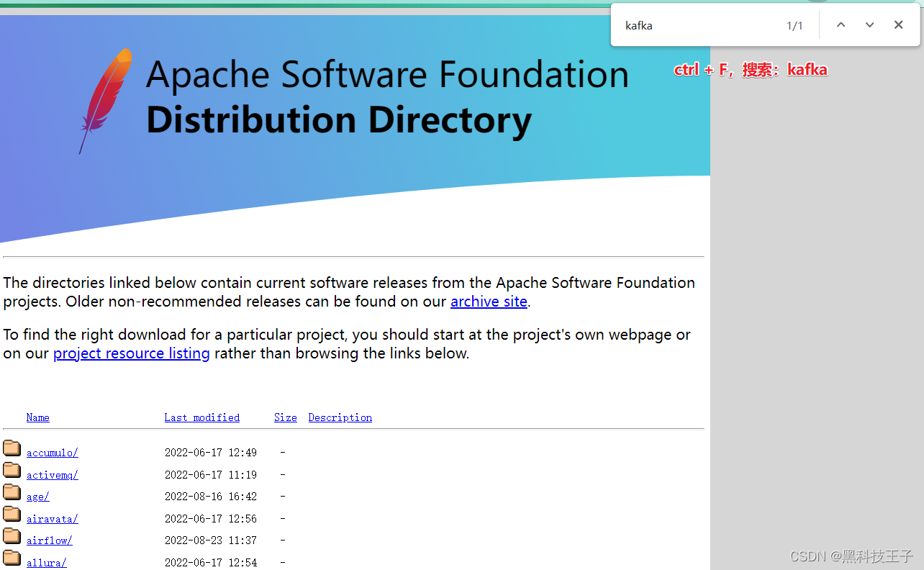Sort by Last modified column header
Screen dimensions: 924x570
(201, 417)
